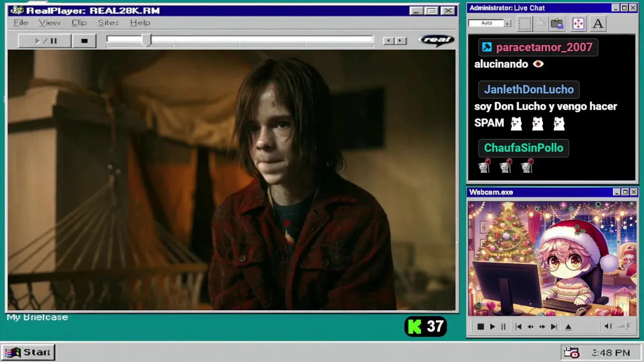This screenshot has width=644, height=362.
Task: Close the Live Chat window
Action: (633, 8)
